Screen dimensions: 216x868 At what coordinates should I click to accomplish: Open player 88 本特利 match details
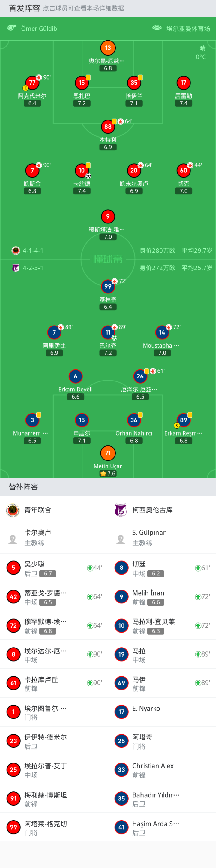click(108, 127)
